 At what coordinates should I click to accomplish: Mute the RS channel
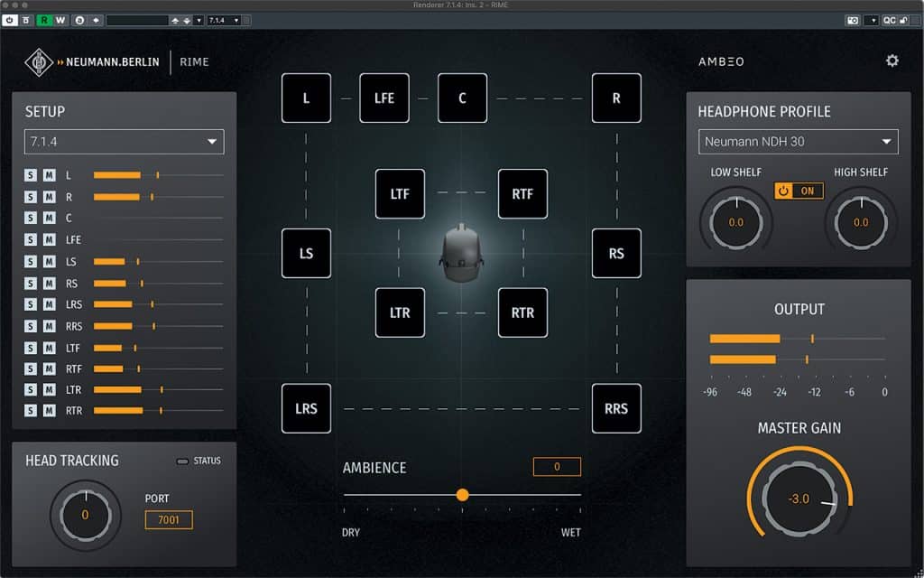(50, 284)
